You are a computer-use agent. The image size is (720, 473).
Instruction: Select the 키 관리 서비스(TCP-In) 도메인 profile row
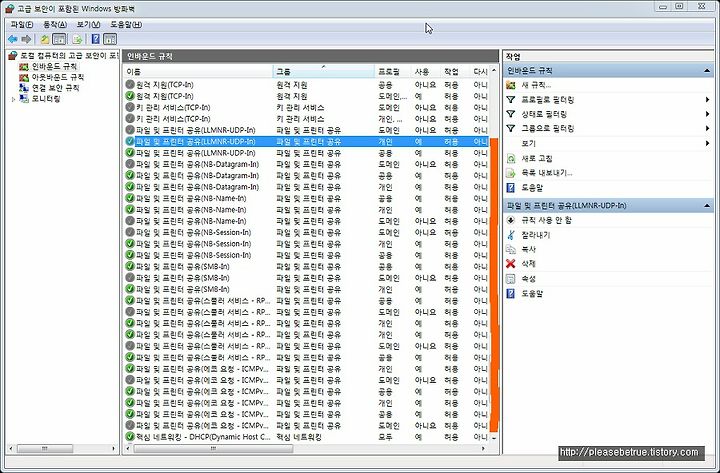tap(306, 107)
